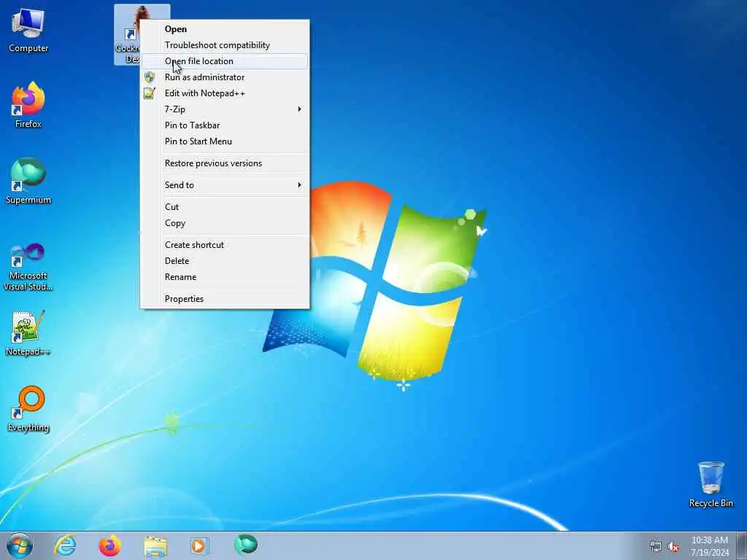Click the Show desktop strip
The height and width of the screenshot is (560, 747).
pyautogui.click(x=741, y=546)
